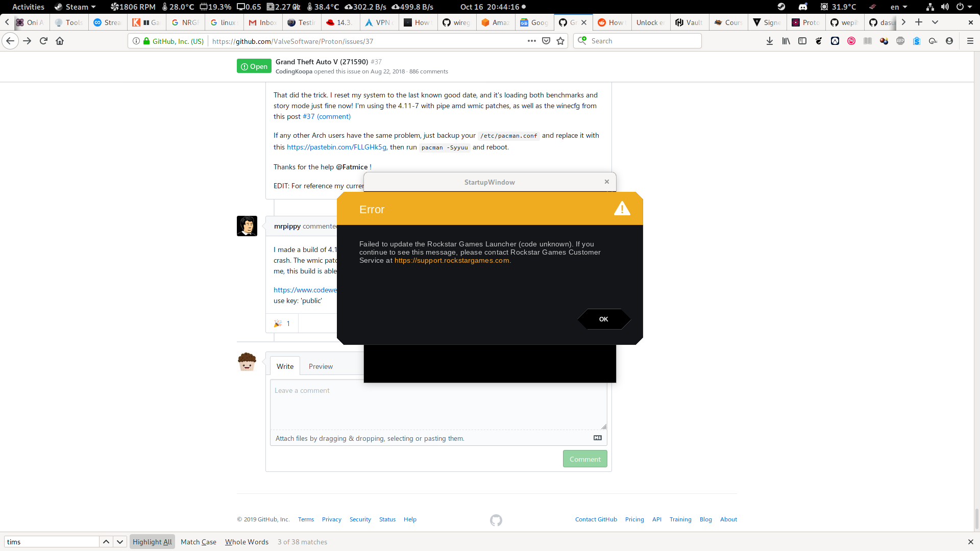Click mrpippy's avatar thumbnail
Image resolution: width=980 pixels, height=551 pixels.
click(247, 226)
